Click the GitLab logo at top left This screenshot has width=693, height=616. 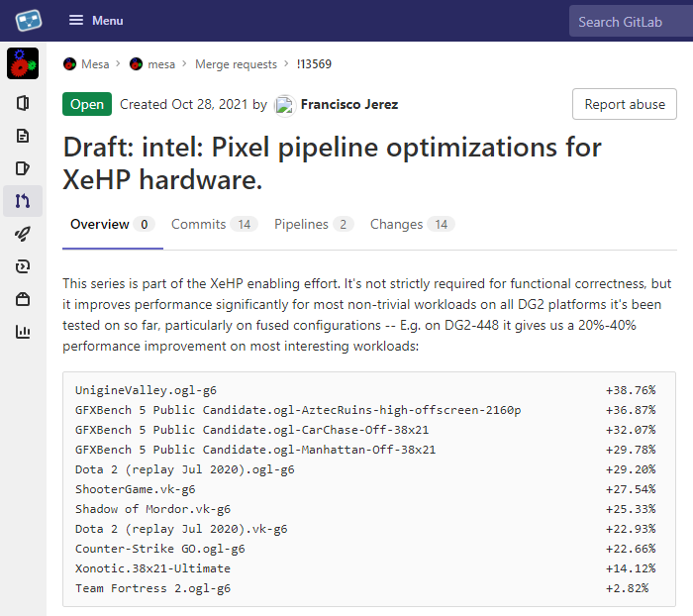click(x=28, y=20)
